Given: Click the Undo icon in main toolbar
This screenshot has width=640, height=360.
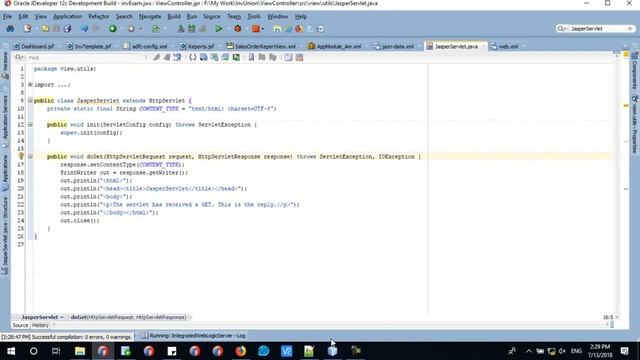Looking at the screenshot, I should pyautogui.click(x=84, y=29).
